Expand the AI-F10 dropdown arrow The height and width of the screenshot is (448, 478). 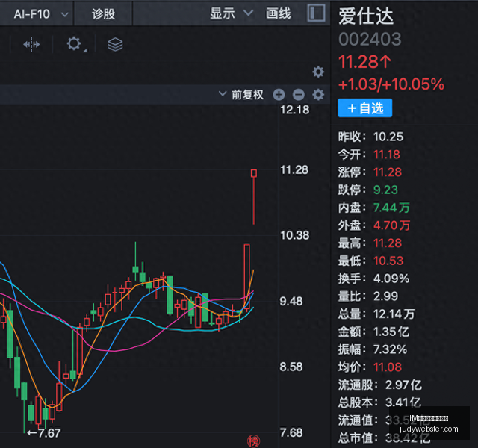(x=65, y=14)
